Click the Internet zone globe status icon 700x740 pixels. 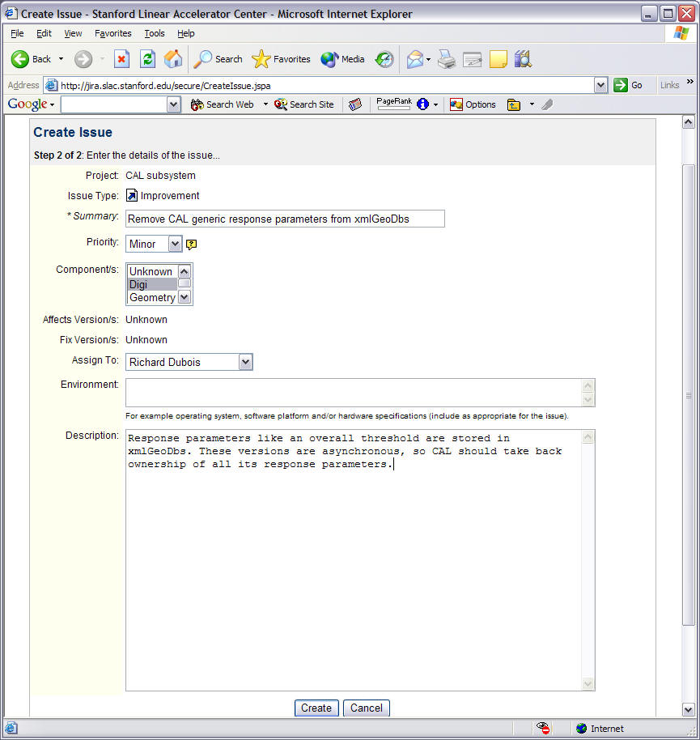581,728
